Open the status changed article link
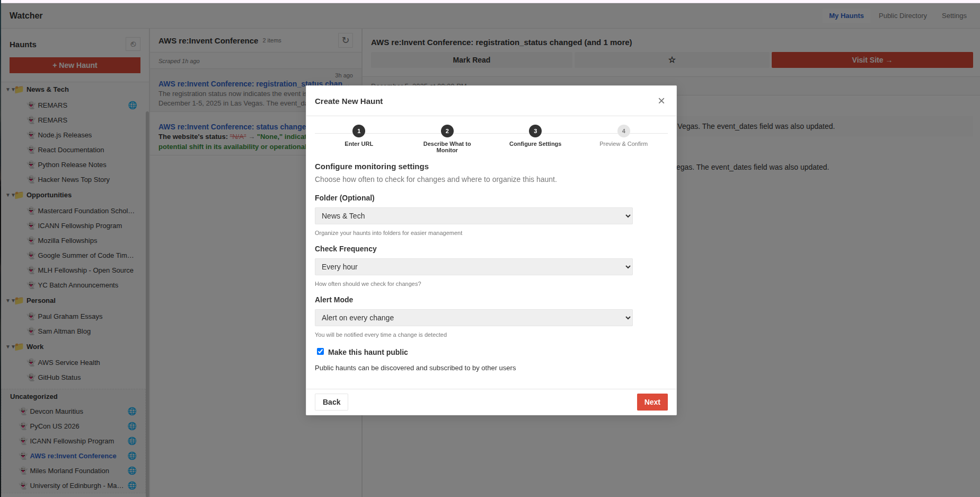The height and width of the screenshot is (497, 980). (232, 127)
